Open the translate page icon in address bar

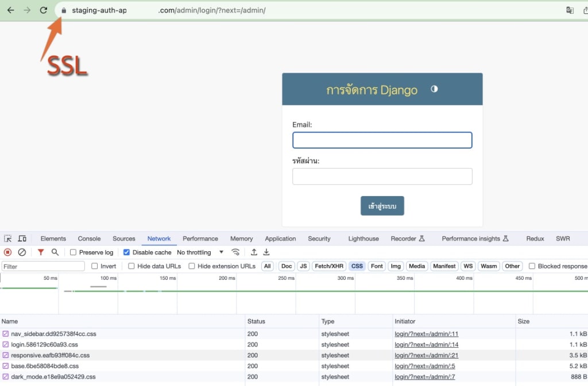pos(570,10)
